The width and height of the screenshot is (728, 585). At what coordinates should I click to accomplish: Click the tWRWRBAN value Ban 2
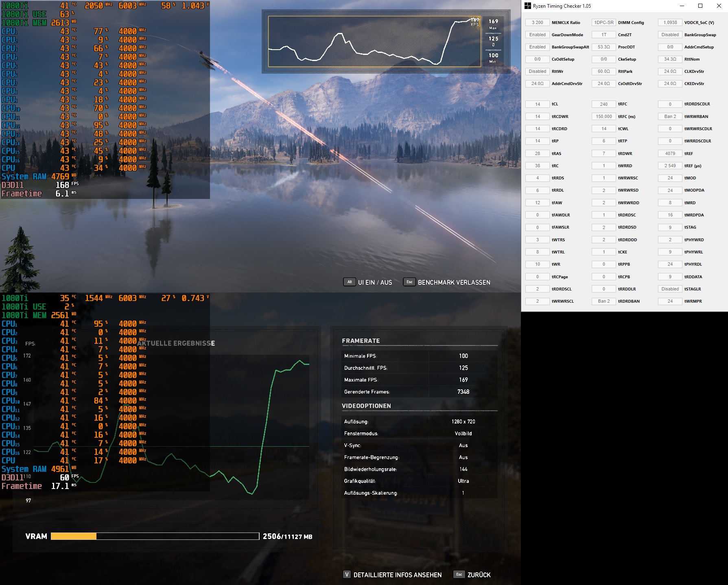670,116
